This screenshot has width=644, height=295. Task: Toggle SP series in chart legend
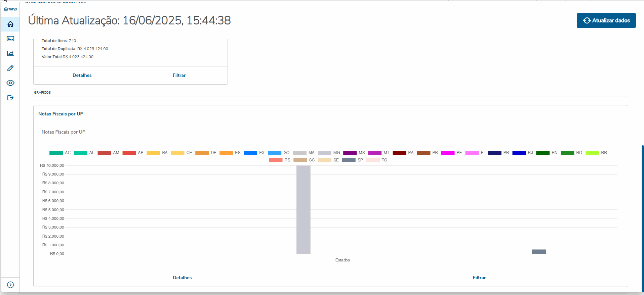[x=353, y=160]
